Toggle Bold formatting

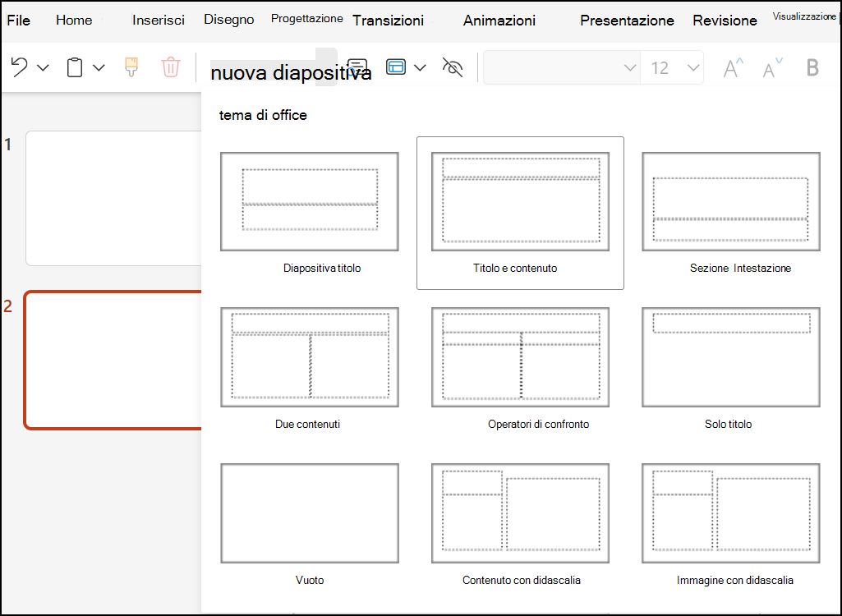tap(812, 67)
